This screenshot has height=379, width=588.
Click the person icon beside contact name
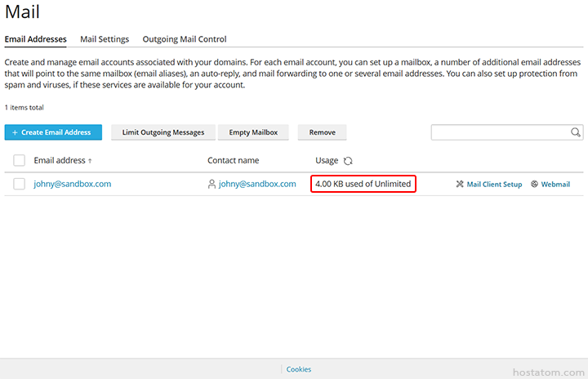pyautogui.click(x=212, y=185)
